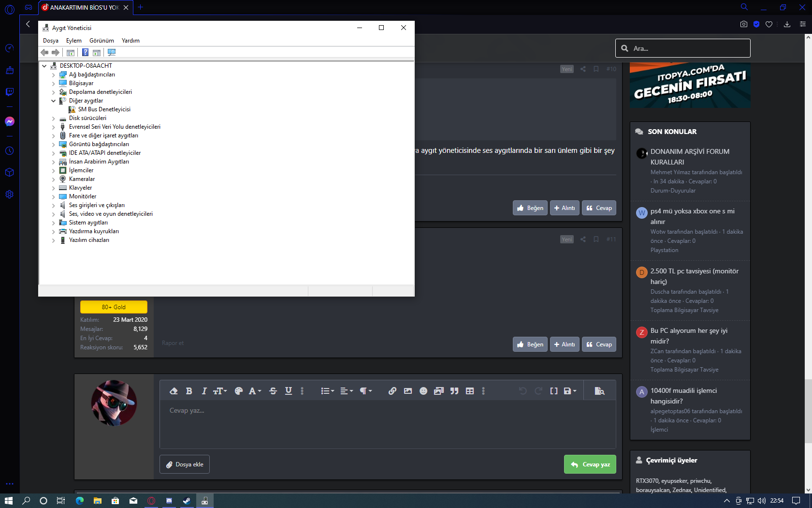The height and width of the screenshot is (508, 812).
Task: Share post #10 via share icon
Action: (583, 69)
